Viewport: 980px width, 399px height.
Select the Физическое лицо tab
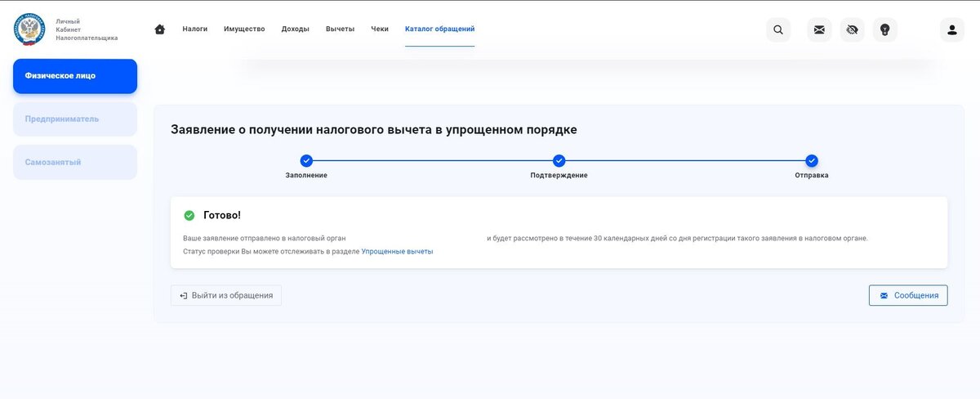[75, 76]
